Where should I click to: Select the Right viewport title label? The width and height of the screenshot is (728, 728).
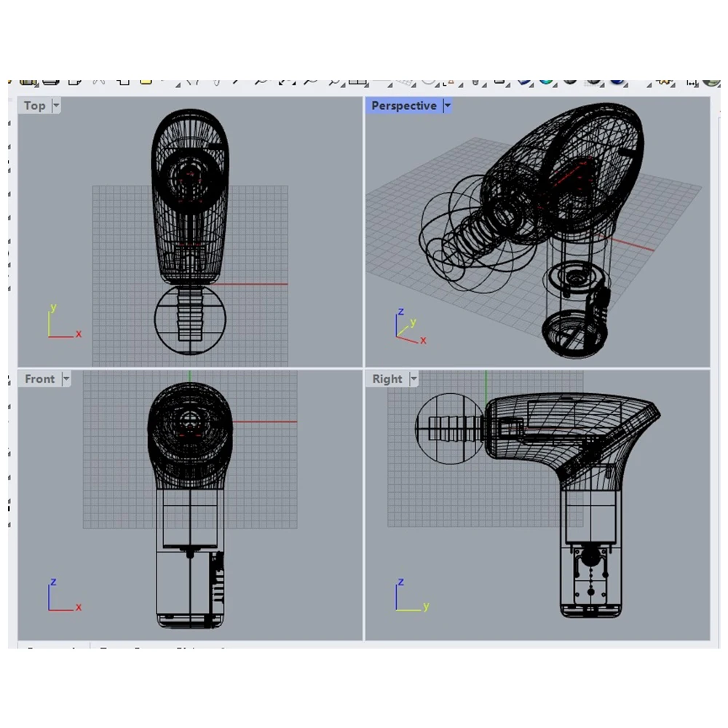pyautogui.click(x=387, y=379)
